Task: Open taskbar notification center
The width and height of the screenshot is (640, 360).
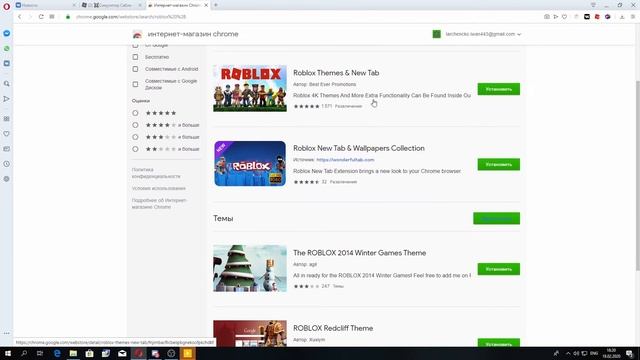Action: [630, 353]
